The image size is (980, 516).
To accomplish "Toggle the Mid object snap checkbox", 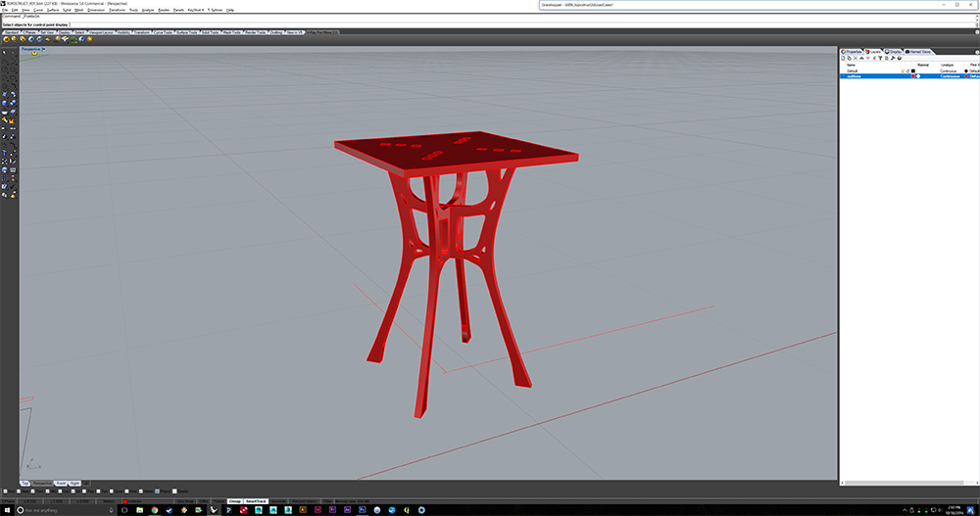I will click(x=47, y=491).
